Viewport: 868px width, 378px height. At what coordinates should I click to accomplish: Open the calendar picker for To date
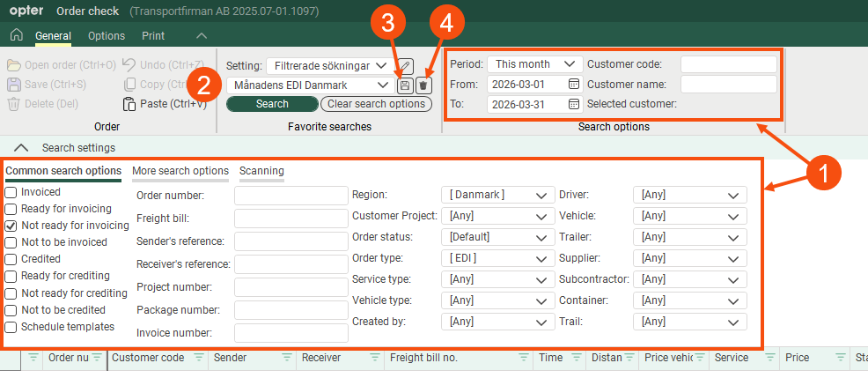(574, 104)
